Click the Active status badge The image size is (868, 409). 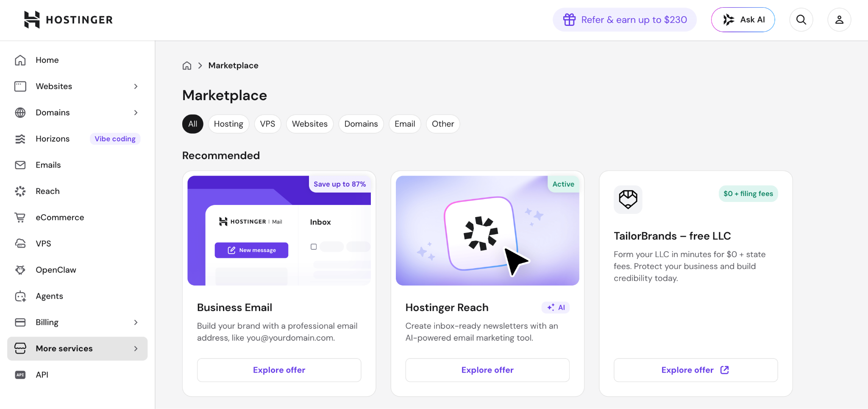[563, 184]
